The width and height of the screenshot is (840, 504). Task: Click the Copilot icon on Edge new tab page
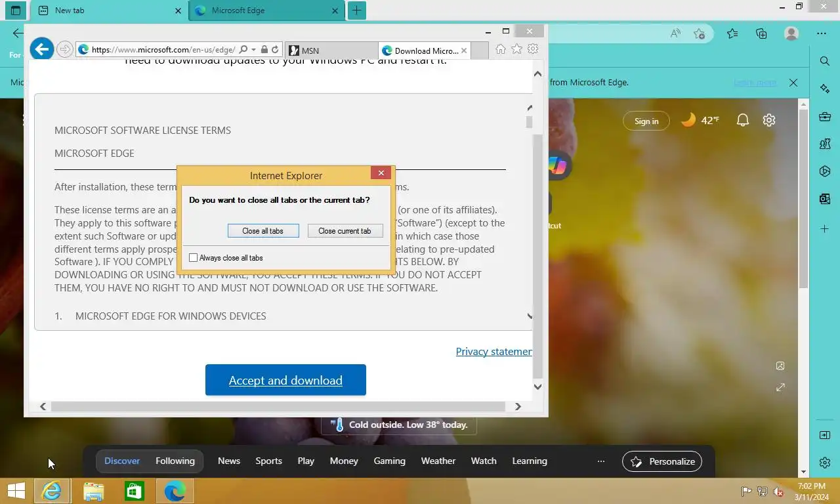point(558,166)
